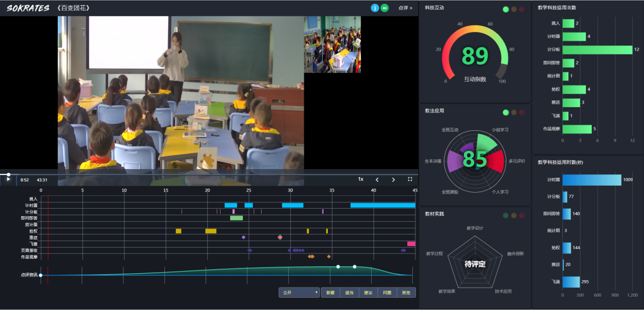Click the picture-in-picture classroom thumbnail
The image size is (644, 310).
[x=332, y=44]
